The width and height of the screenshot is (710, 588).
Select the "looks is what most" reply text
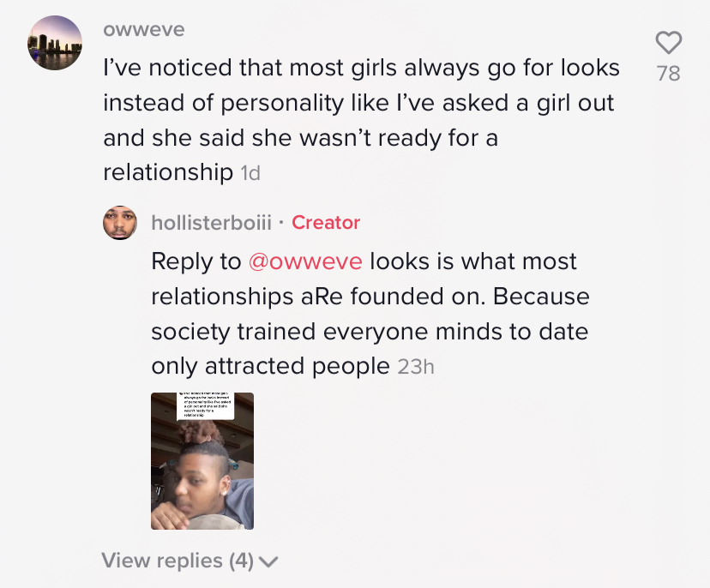tap(473, 261)
